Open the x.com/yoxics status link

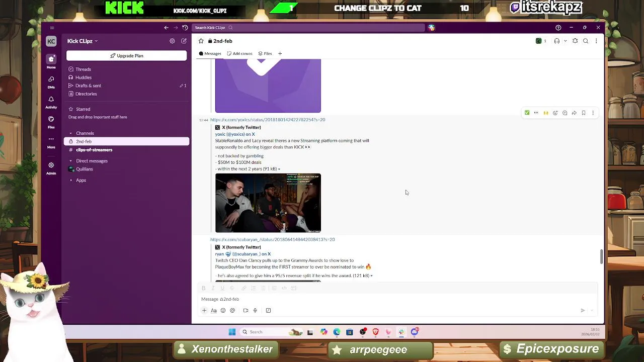(x=268, y=120)
